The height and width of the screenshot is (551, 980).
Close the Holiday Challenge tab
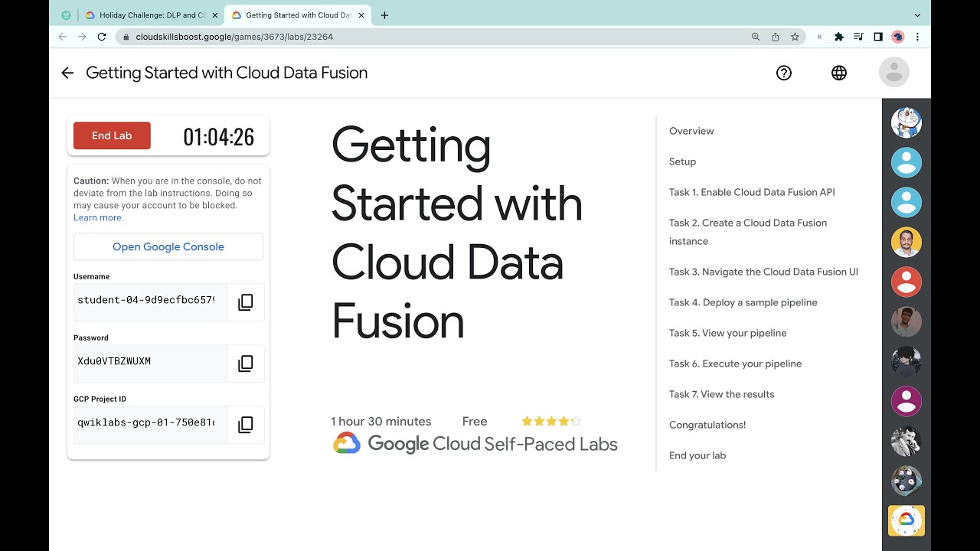tap(214, 15)
